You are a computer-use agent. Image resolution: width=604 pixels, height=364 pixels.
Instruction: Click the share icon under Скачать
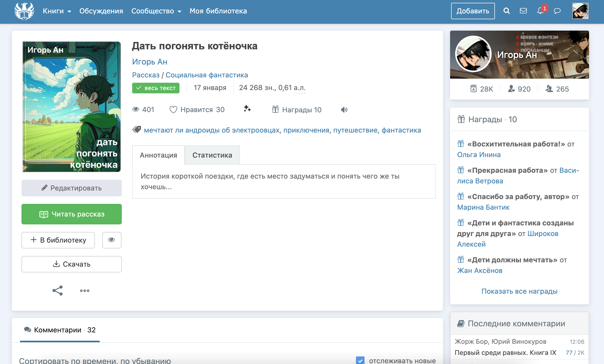tap(57, 291)
